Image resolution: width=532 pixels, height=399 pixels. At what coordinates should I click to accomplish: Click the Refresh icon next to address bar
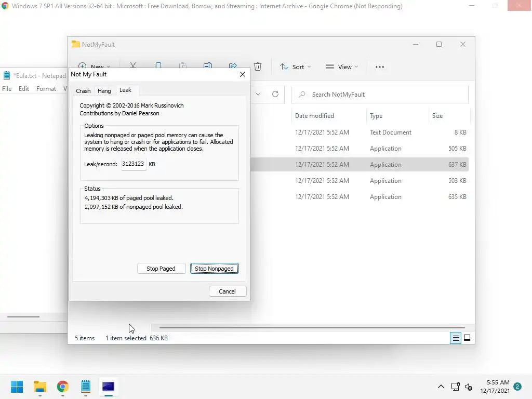(x=275, y=94)
